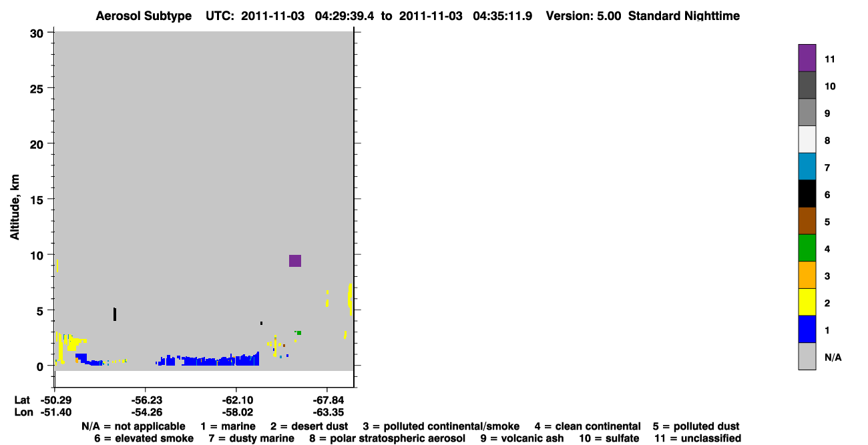
Task: Click legend text '4 = clean continental'
Action: (x=587, y=426)
